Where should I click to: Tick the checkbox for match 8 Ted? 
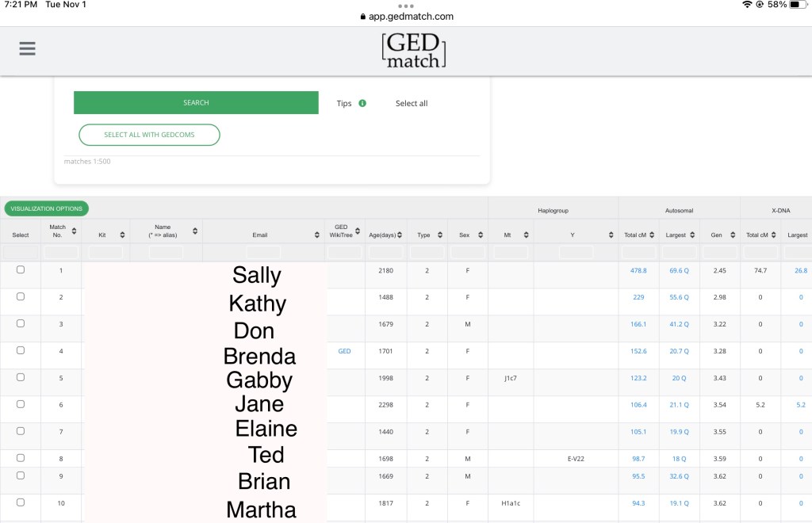pyautogui.click(x=21, y=458)
